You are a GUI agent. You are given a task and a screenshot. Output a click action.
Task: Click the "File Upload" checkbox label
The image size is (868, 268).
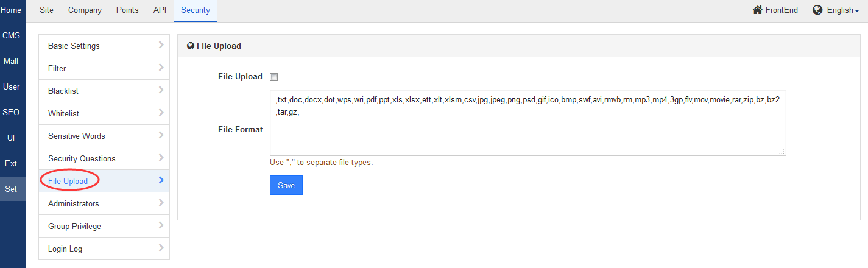click(240, 77)
